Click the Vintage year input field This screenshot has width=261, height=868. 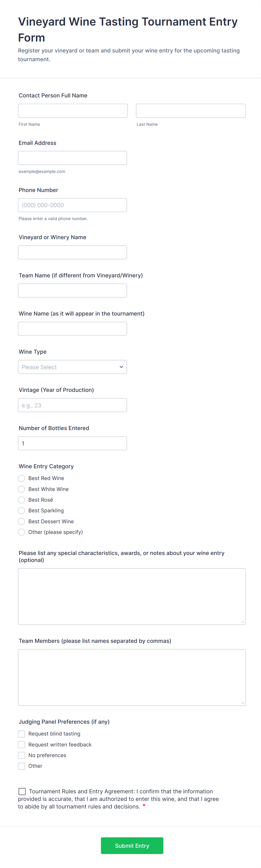(x=72, y=405)
